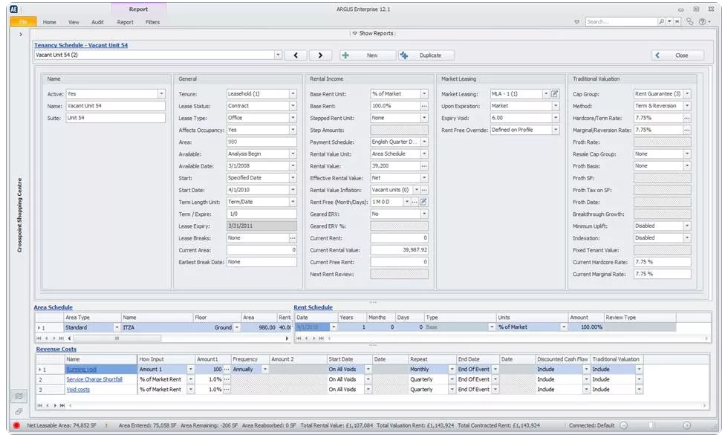Open the View tab
This screenshot has height=440, width=728.
tap(74, 22)
